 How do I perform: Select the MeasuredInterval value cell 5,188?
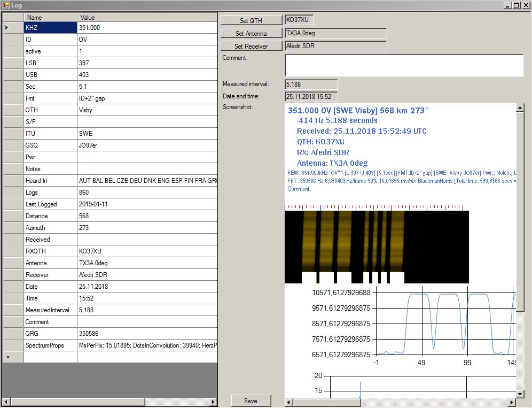(x=147, y=310)
